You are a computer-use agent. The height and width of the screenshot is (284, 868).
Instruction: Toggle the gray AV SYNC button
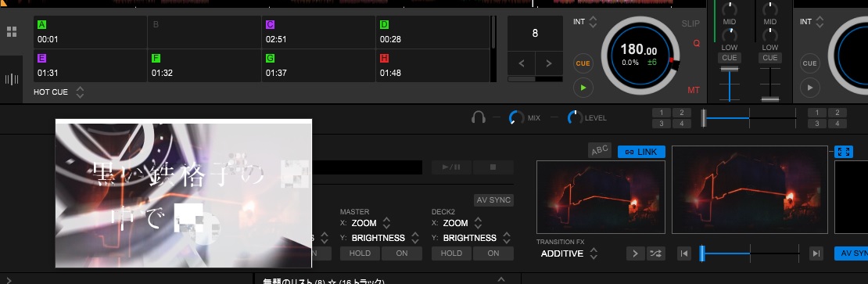tap(493, 200)
